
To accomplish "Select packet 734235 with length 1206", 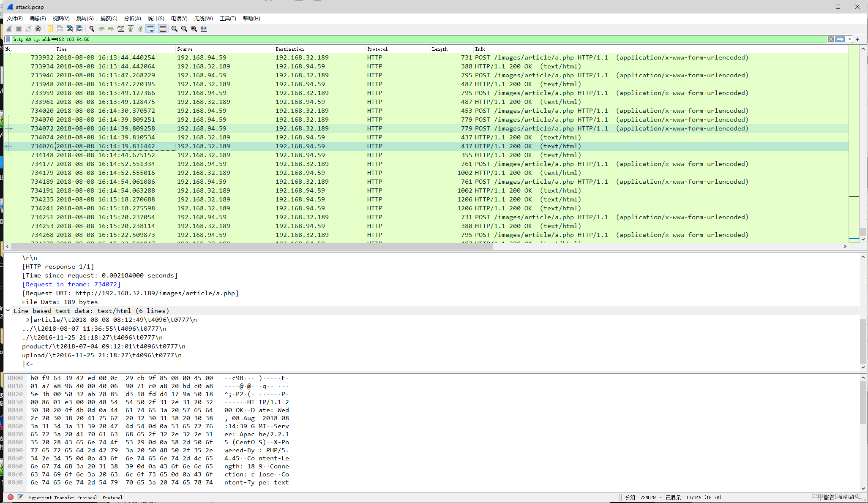I will 426,199.
